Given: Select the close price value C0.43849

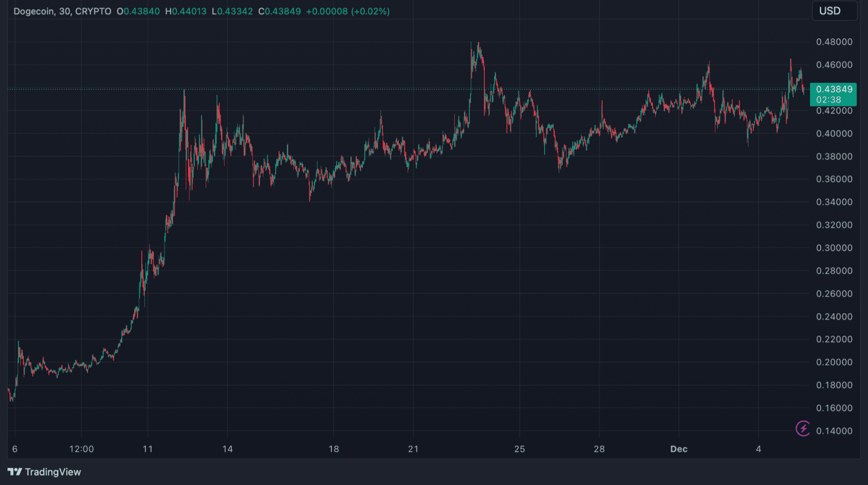Looking at the screenshot, I should (x=279, y=12).
